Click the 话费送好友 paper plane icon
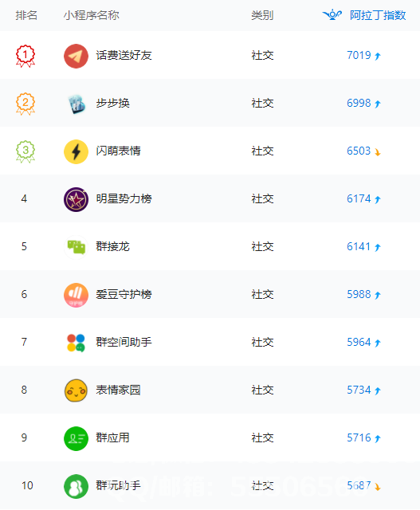Viewport: 420px width, 510px height. (76, 56)
